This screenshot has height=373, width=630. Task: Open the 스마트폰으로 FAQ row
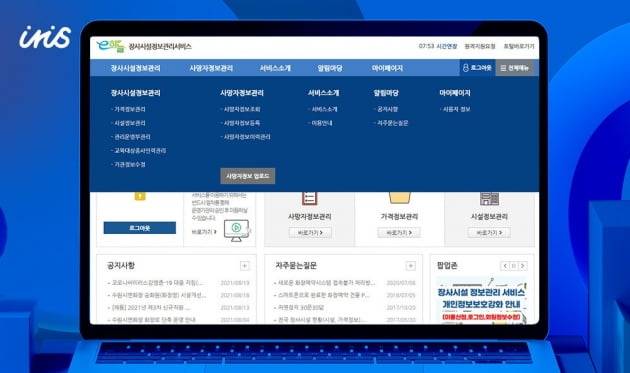(344, 295)
